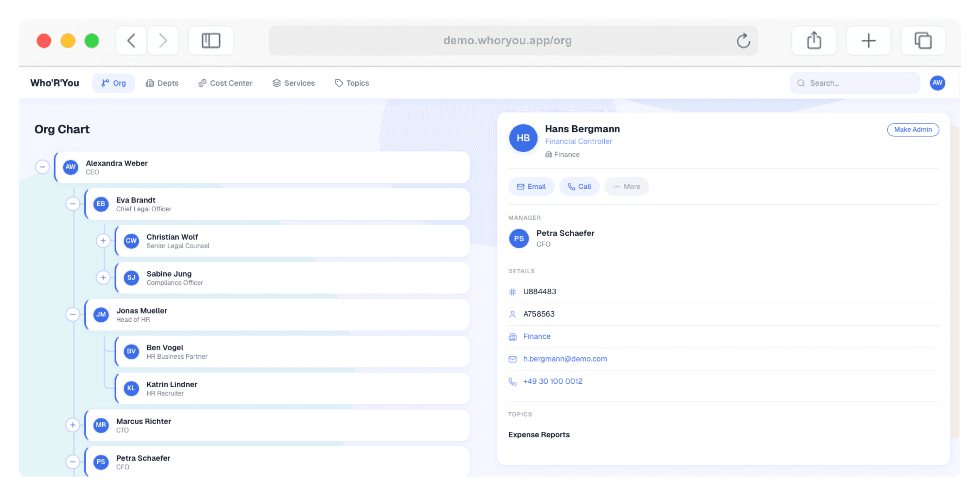This screenshot has width=980, height=501.
Task: Select Eva Brandt, Chief Legal Officer
Action: (x=278, y=204)
